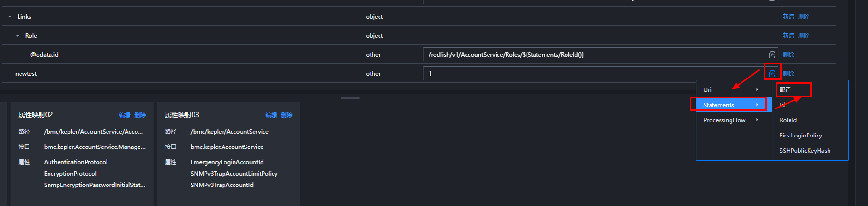Screen dimensions: 868x206
Task: Delete the @odata.id property row
Action: pos(789,55)
